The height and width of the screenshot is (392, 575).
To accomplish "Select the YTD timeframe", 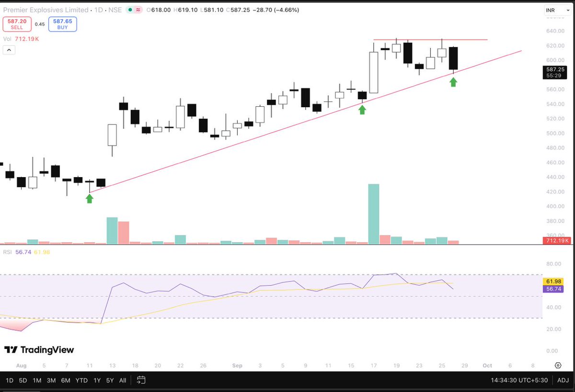I will pyautogui.click(x=81, y=379).
